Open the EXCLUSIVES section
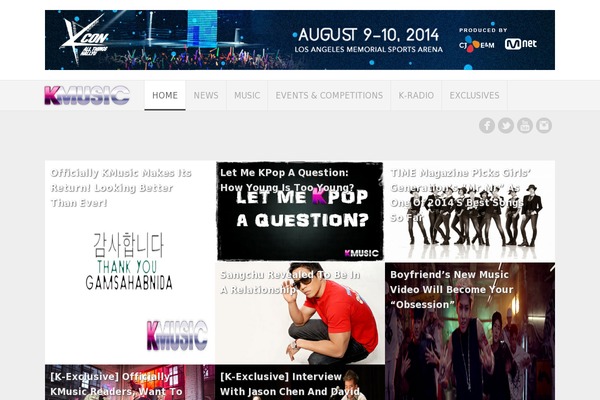 [x=474, y=95]
